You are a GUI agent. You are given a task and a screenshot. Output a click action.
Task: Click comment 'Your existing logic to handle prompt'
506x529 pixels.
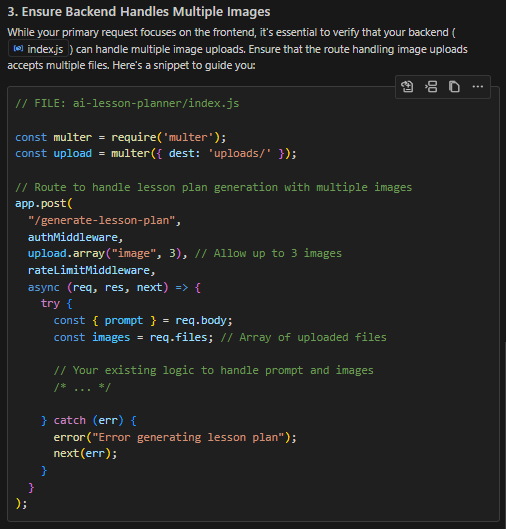click(214, 370)
